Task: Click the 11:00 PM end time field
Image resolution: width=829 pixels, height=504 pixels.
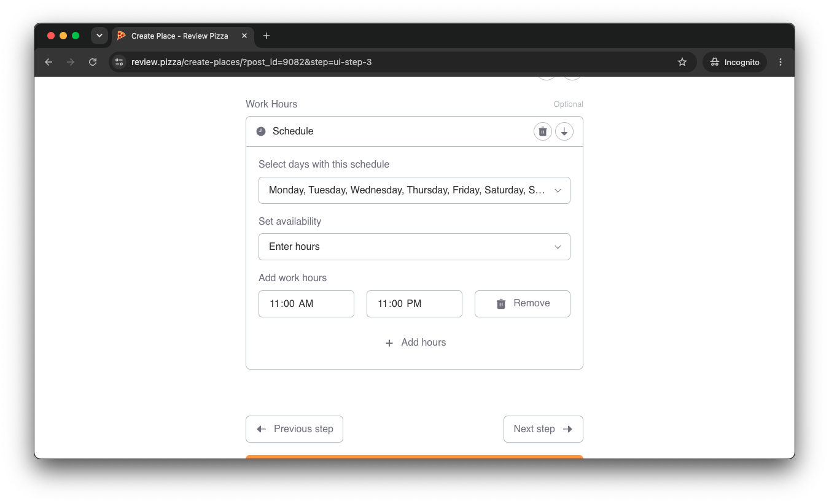Action: pos(414,304)
